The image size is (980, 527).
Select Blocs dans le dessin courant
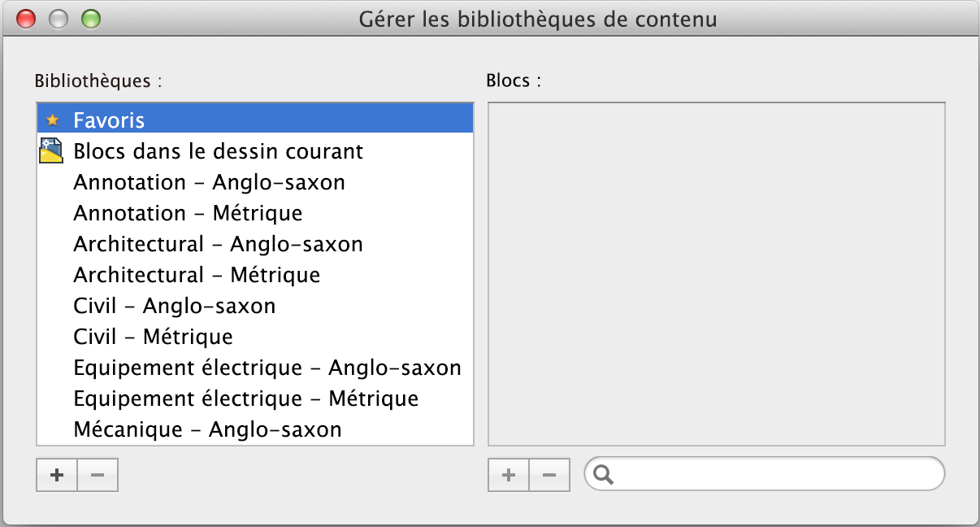pos(218,151)
